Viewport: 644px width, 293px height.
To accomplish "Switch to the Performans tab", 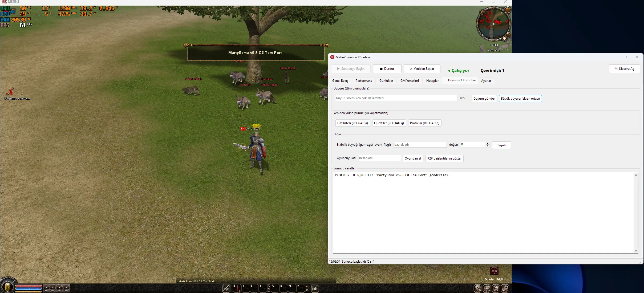I will 364,81.
